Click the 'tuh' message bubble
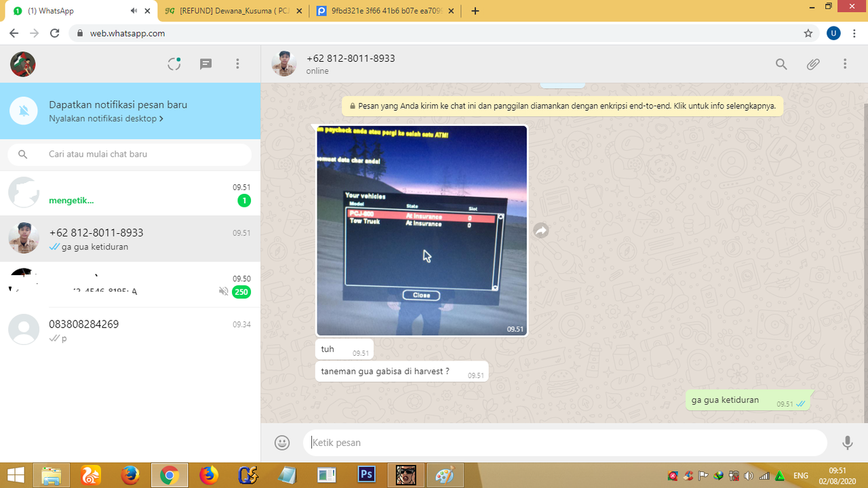868x488 pixels. [x=344, y=350]
